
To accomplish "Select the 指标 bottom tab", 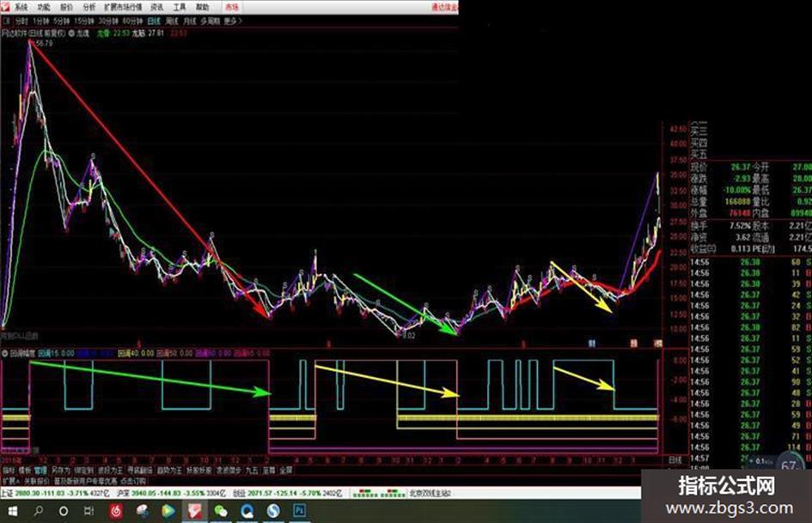I will coord(9,471).
